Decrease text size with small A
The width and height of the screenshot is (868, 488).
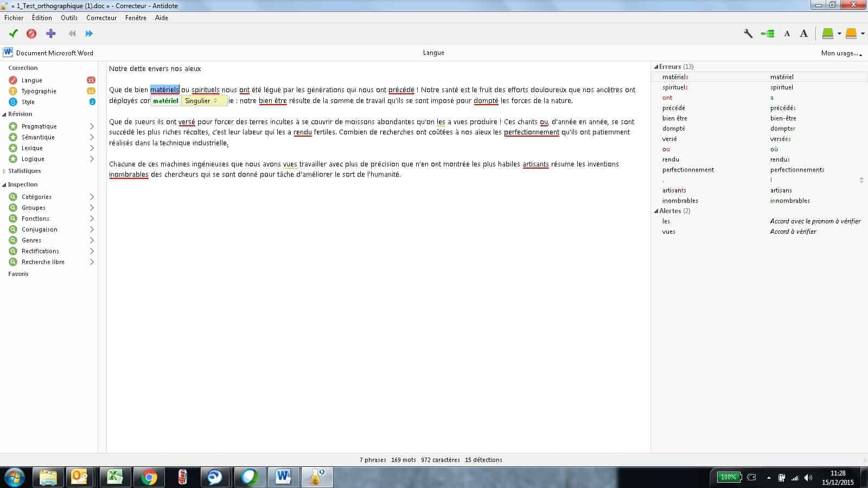tap(787, 34)
